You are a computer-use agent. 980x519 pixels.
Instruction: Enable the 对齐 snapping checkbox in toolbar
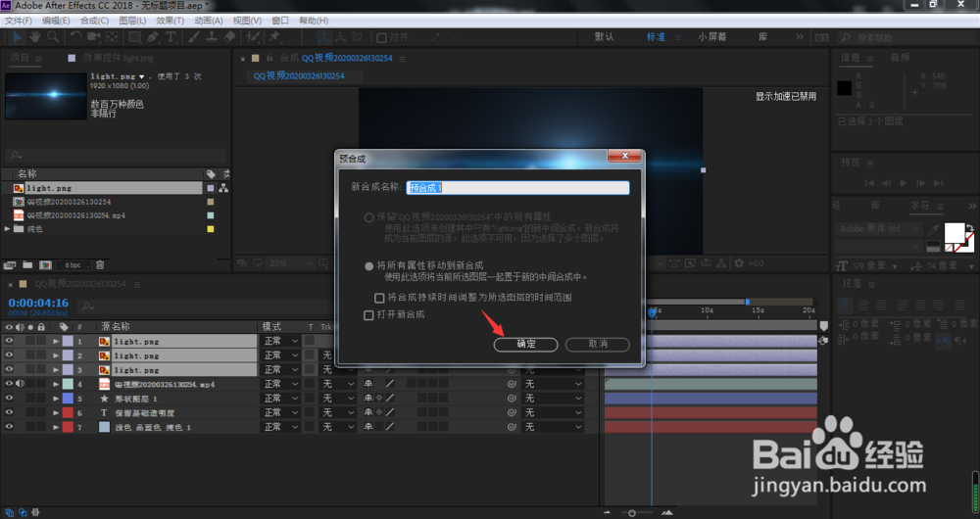(x=382, y=37)
